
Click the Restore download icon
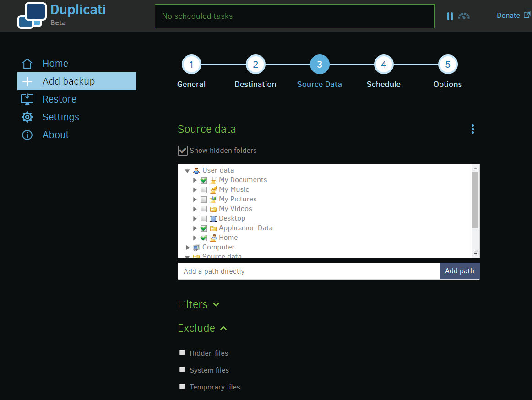click(x=27, y=99)
